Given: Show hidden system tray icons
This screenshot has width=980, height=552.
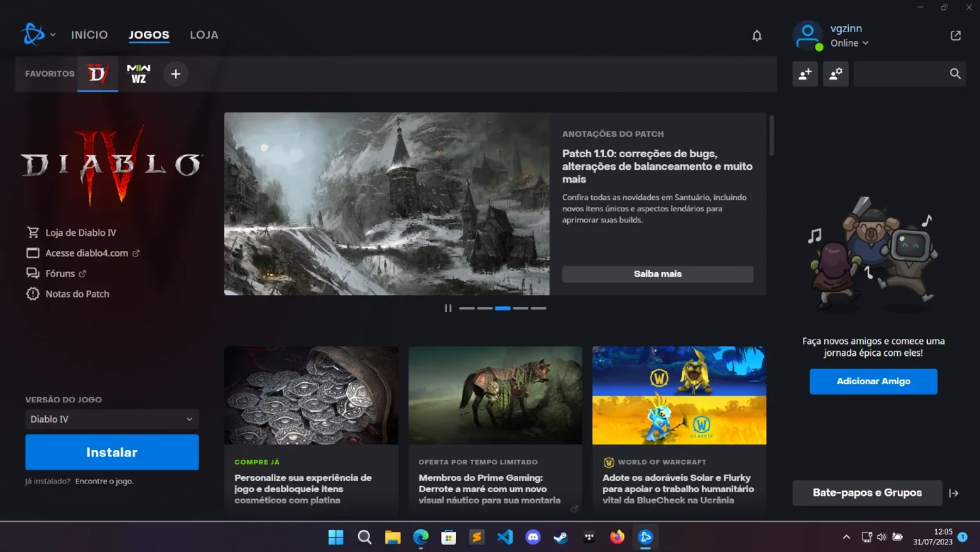Looking at the screenshot, I should tap(846, 537).
